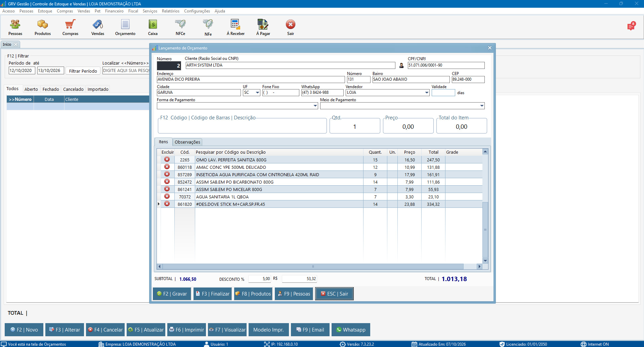Image resolution: width=644 pixels, height=347 pixels.
Task: Expand the UF state dropdown
Action: pos(257,92)
